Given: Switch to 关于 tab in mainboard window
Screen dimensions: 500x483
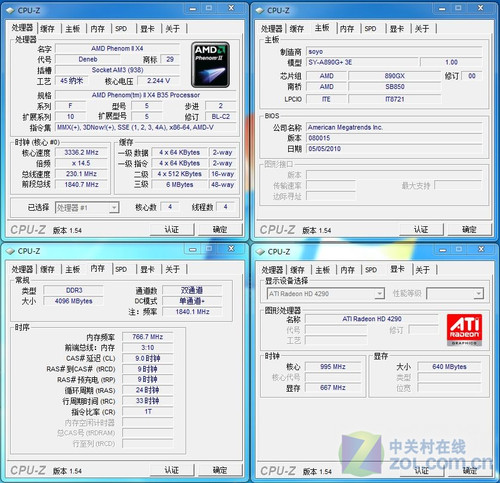Looking at the screenshot, I should [x=422, y=29].
